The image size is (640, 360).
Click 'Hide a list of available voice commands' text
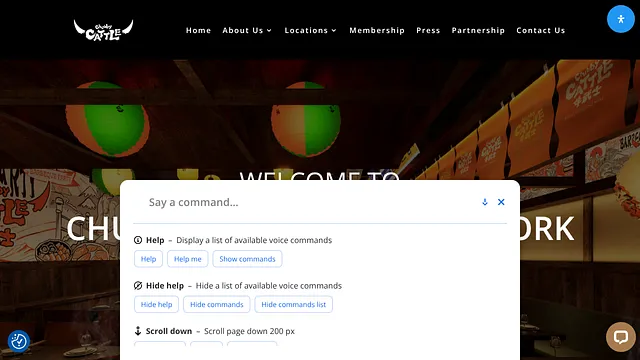point(269,285)
